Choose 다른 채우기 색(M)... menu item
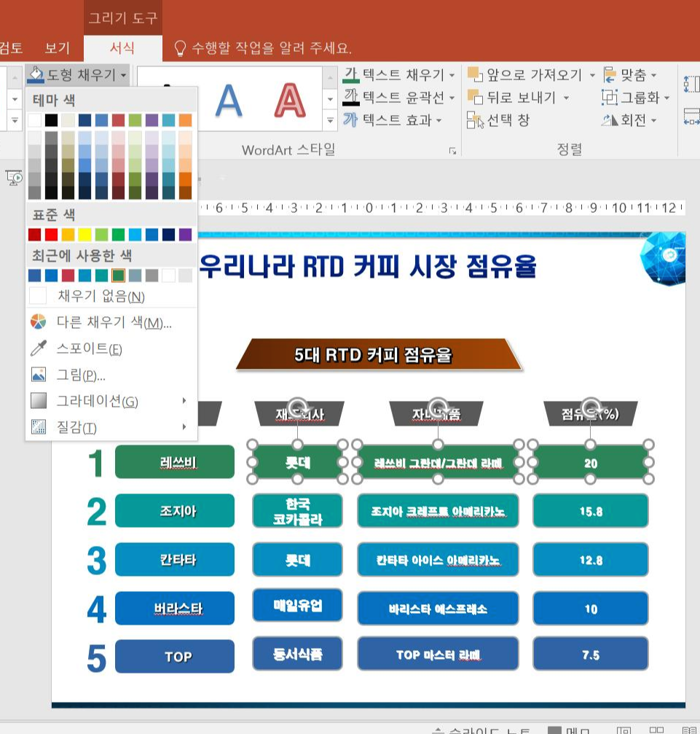This screenshot has width=700, height=734. [x=111, y=322]
